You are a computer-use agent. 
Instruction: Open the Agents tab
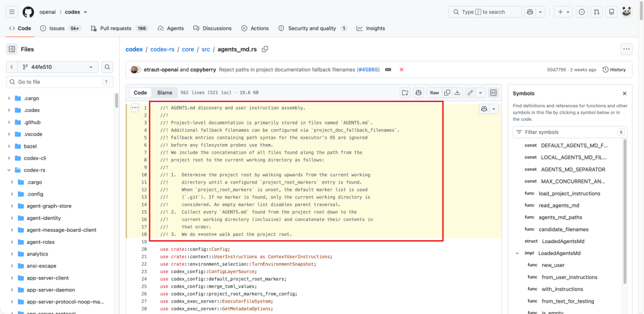click(171, 29)
